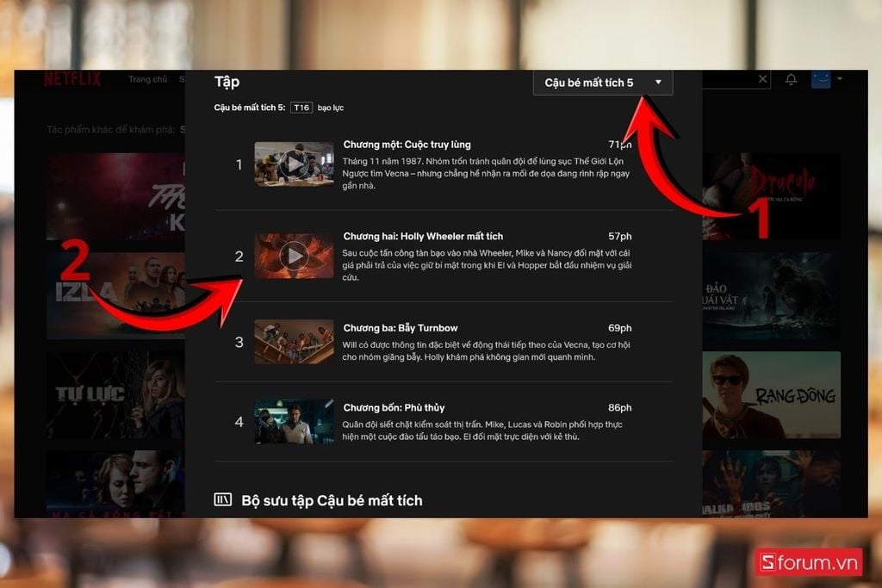Expand the profile menu with its caret
882x588 pixels.
840,78
